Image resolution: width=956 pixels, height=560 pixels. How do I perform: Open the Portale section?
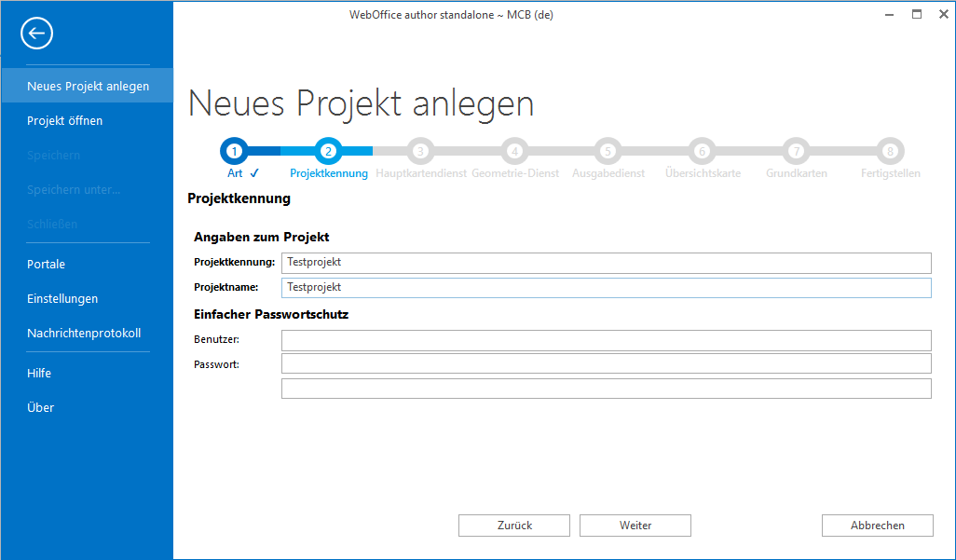click(46, 264)
